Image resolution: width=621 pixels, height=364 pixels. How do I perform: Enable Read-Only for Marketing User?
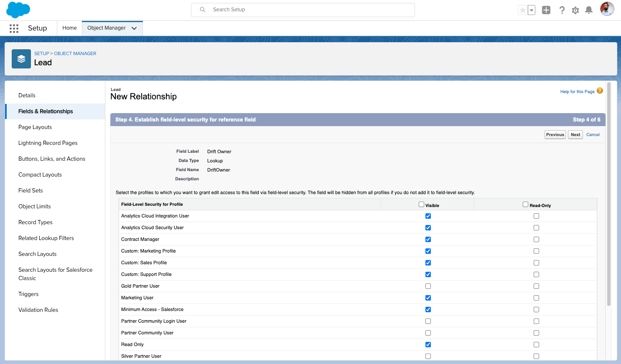[536, 298]
